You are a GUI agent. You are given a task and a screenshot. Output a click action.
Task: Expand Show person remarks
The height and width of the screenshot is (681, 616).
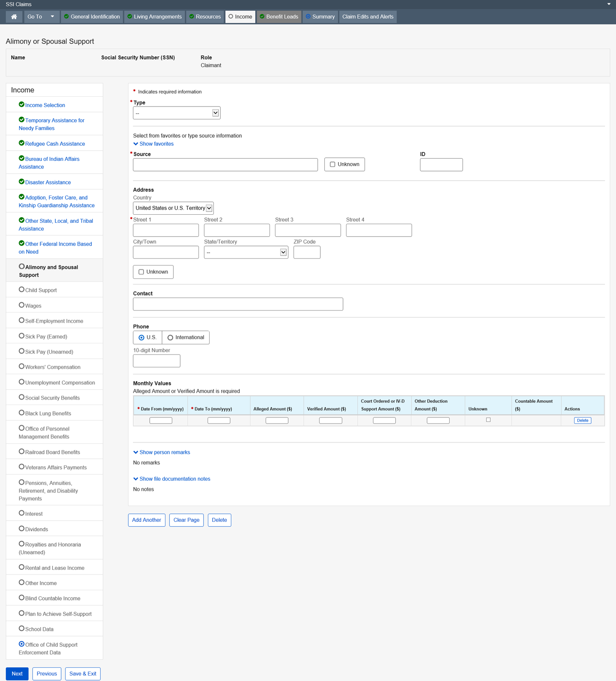164,452
